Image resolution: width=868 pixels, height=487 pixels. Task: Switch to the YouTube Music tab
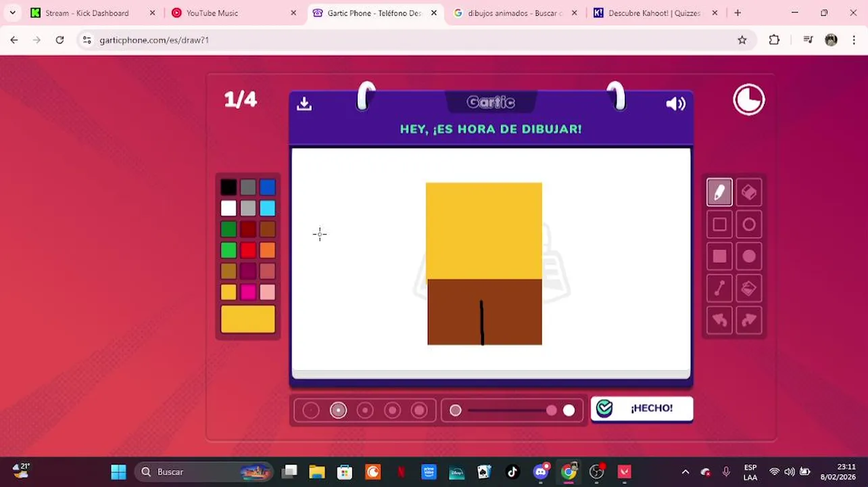(234, 13)
